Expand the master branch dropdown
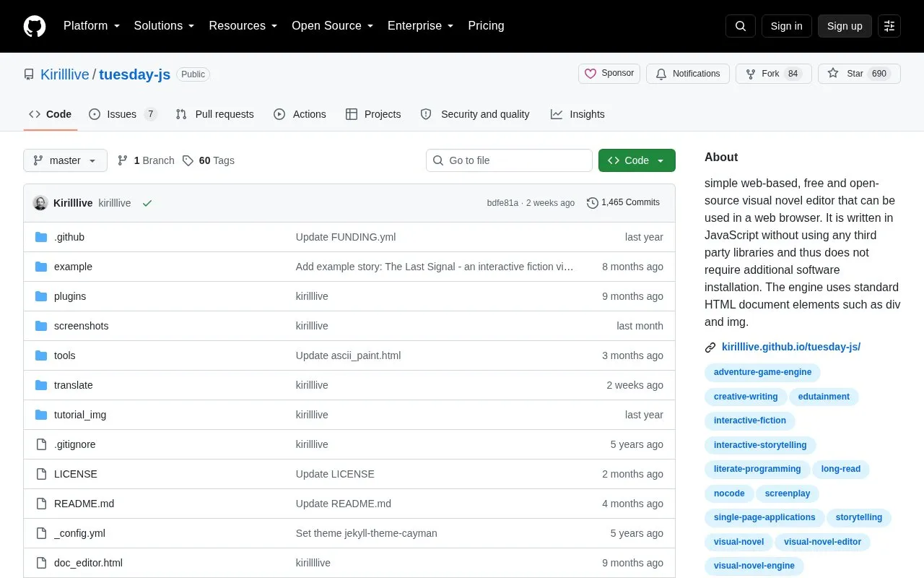 [x=65, y=160]
